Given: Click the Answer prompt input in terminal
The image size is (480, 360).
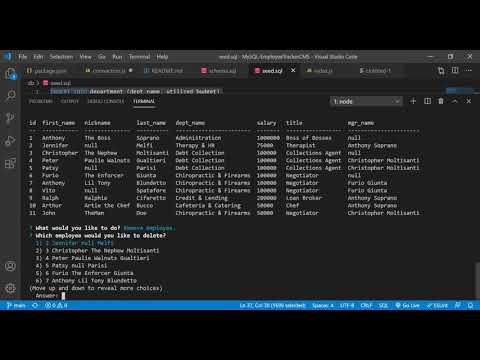Looking at the screenshot, I should click(63, 296).
